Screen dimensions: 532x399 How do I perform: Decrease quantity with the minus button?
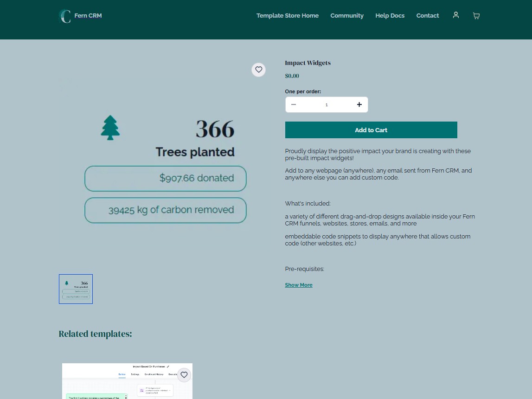294,104
